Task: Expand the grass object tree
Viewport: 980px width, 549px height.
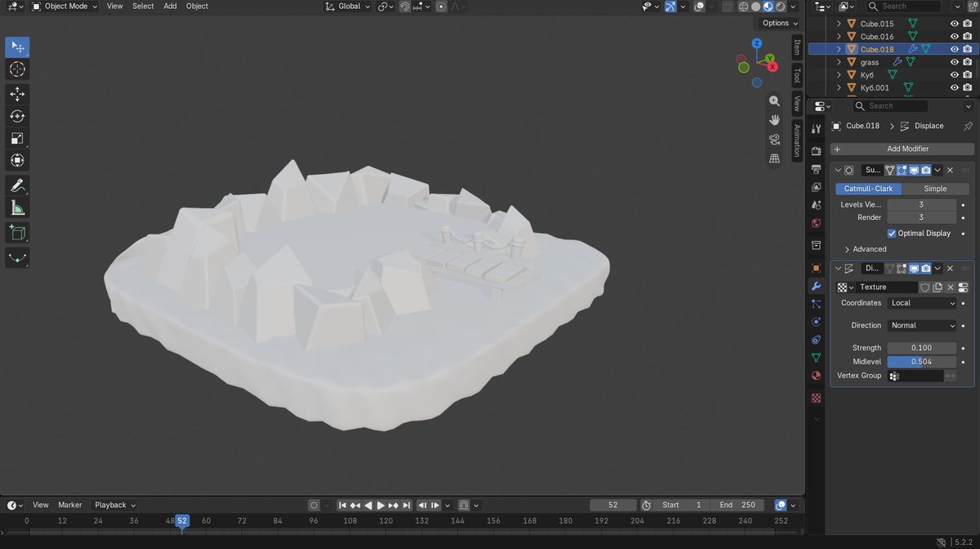Action: point(839,62)
